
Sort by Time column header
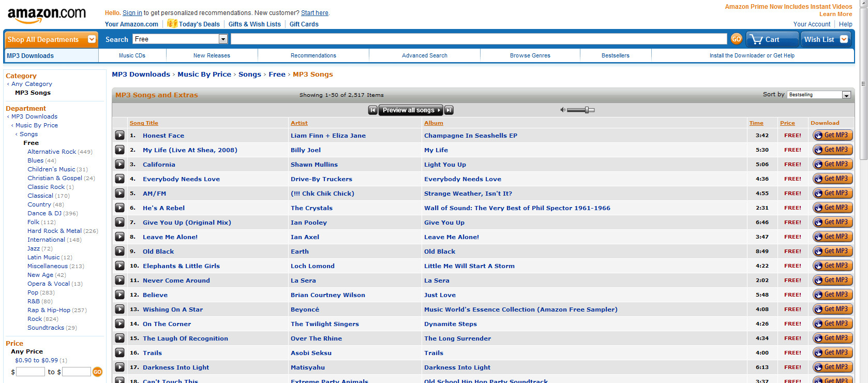756,123
